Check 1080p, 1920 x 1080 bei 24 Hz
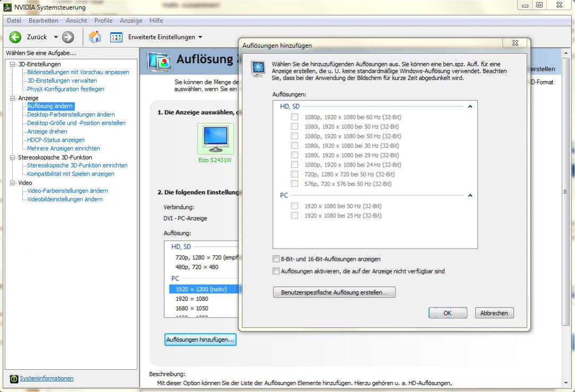This screenshot has height=392, width=575. click(295, 164)
